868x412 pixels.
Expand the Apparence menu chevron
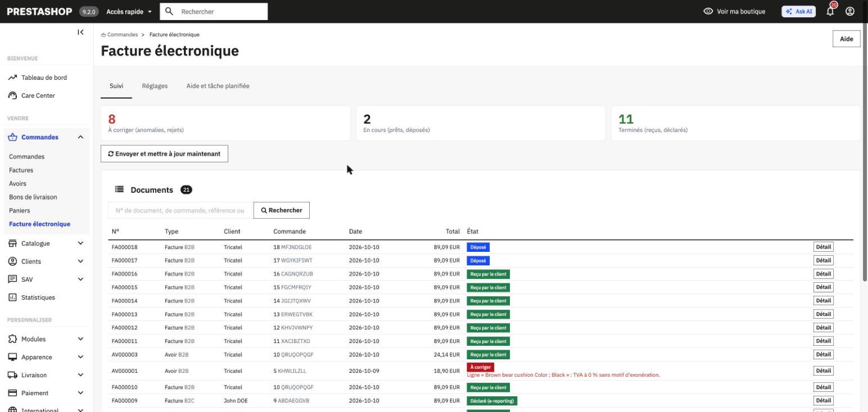point(80,357)
